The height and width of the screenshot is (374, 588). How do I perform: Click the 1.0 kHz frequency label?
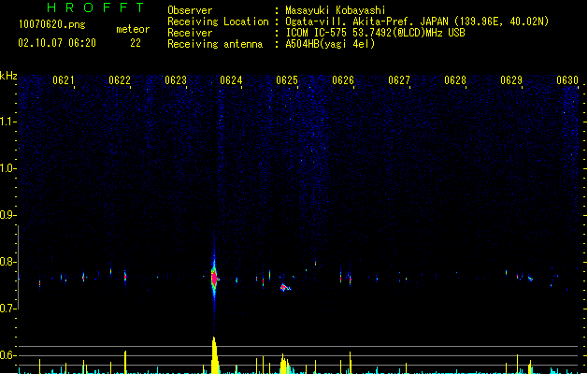pos(7,168)
